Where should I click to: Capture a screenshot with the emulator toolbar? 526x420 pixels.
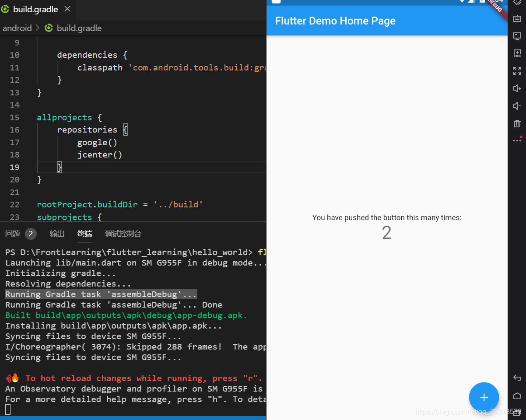pos(517,36)
